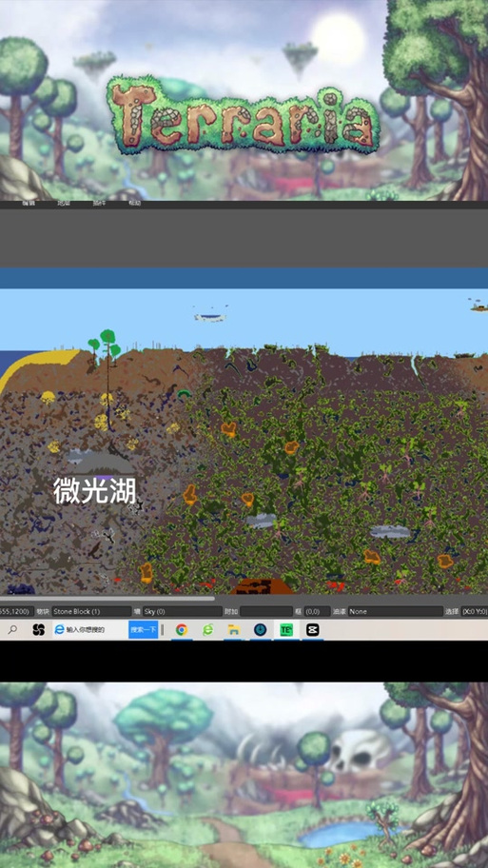Click the Stone Block (1) tile field
488x868 pixels.
(x=91, y=612)
